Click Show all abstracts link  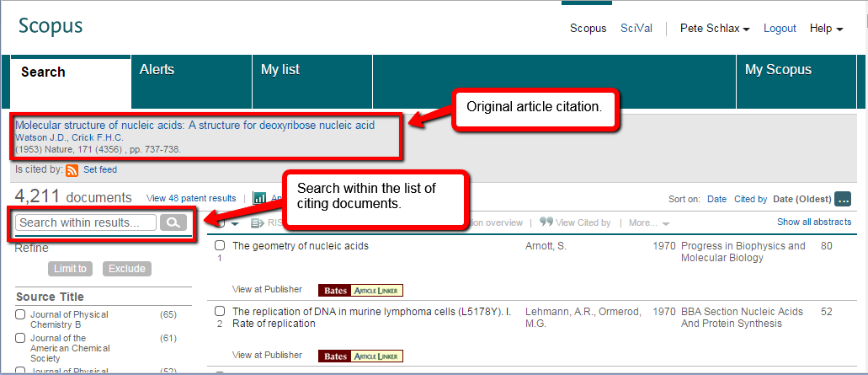pos(814,222)
